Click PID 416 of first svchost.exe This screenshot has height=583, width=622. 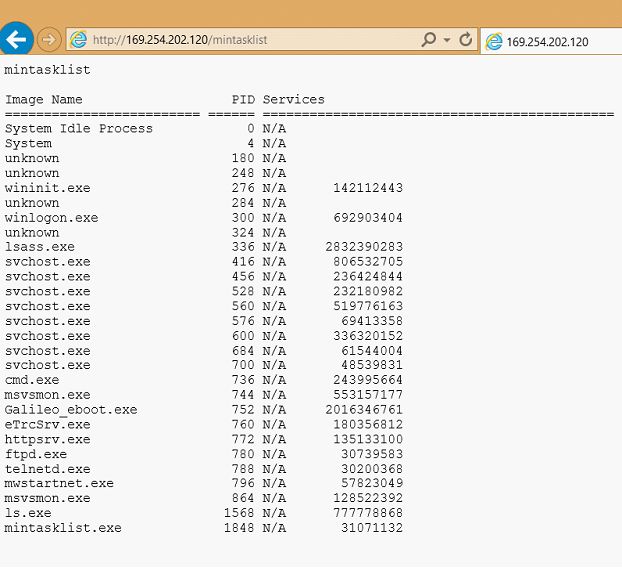pyautogui.click(x=243, y=262)
